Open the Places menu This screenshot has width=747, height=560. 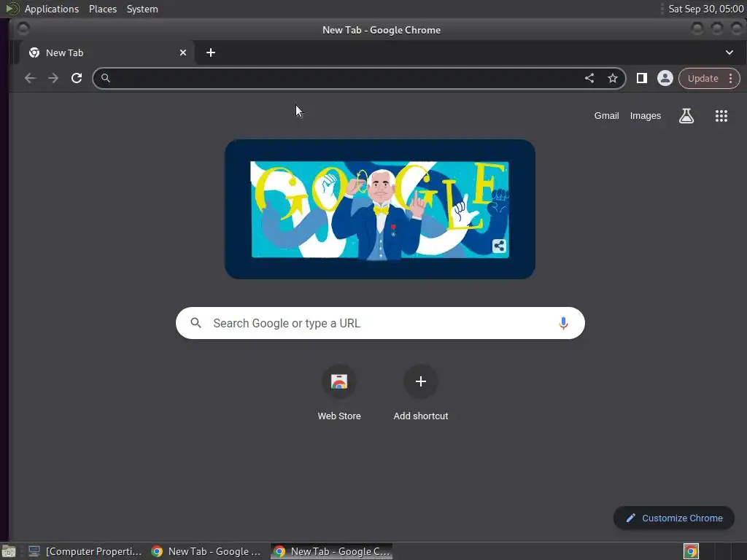102,9
